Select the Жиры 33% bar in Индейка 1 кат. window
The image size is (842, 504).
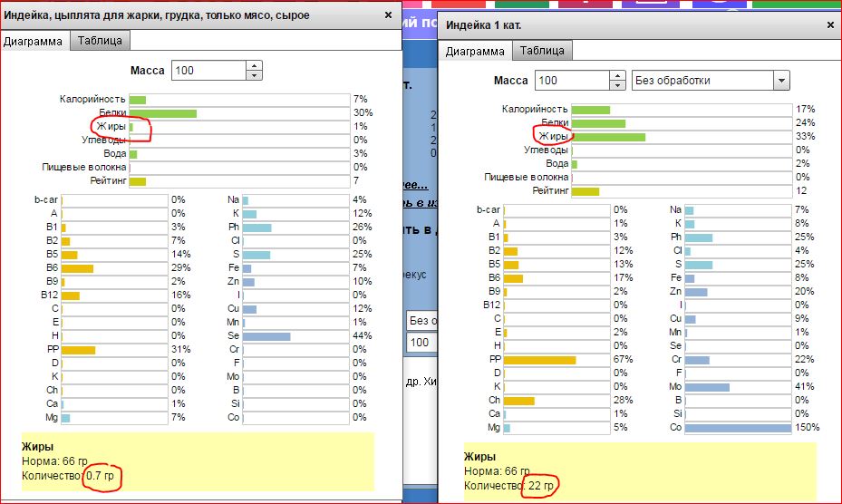pos(608,137)
